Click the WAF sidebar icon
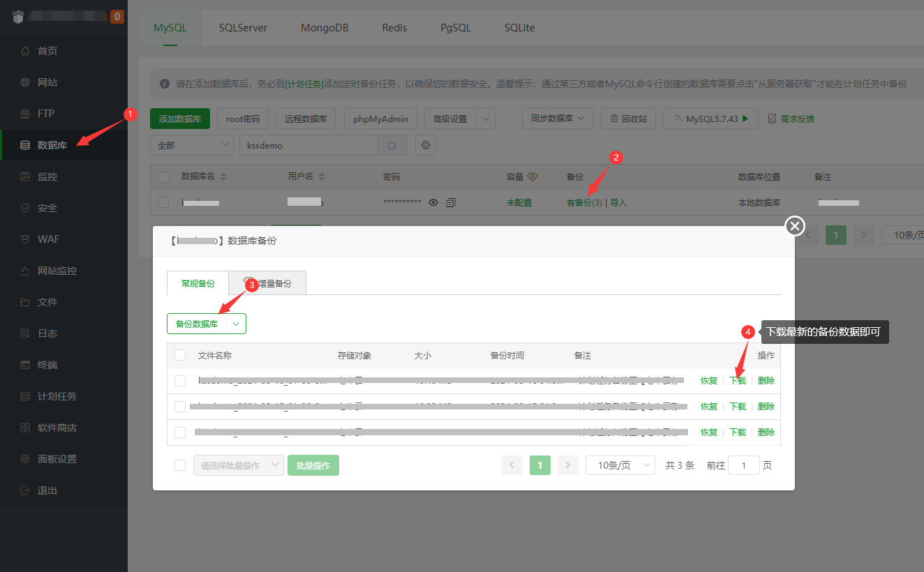This screenshot has width=924, height=572. [x=25, y=239]
